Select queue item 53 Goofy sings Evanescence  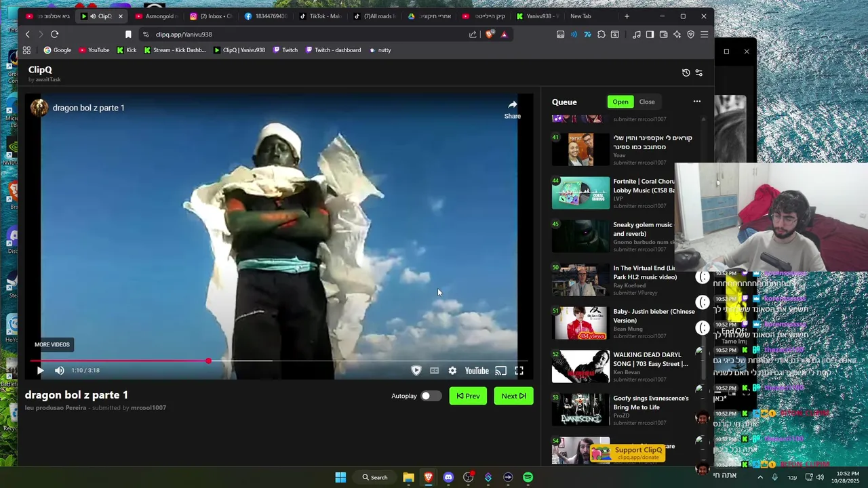point(623,410)
